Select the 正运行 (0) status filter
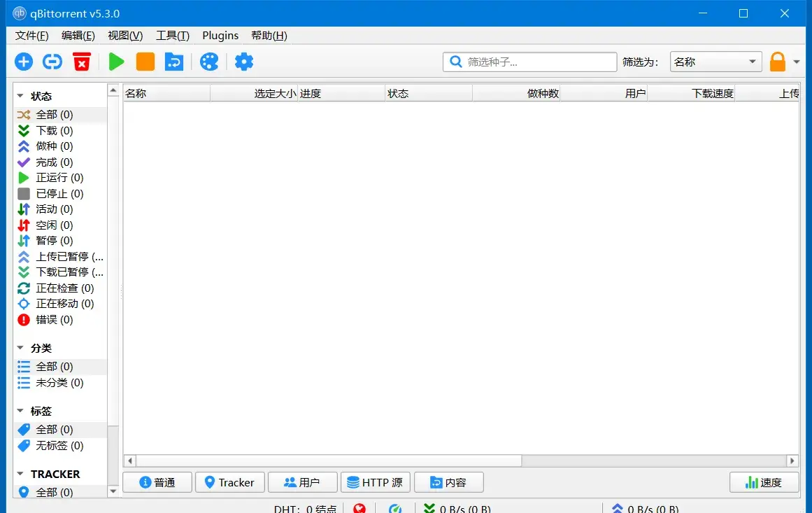Screen dimensions: 812x513 [61, 178]
